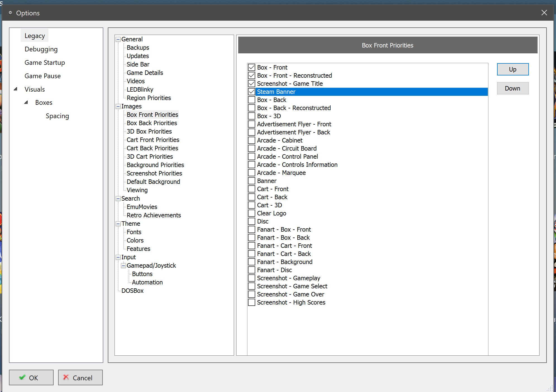The height and width of the screenshot is (392, 556).
Task: Collapse the Visuals section arrow
Action: coord(16,89)
